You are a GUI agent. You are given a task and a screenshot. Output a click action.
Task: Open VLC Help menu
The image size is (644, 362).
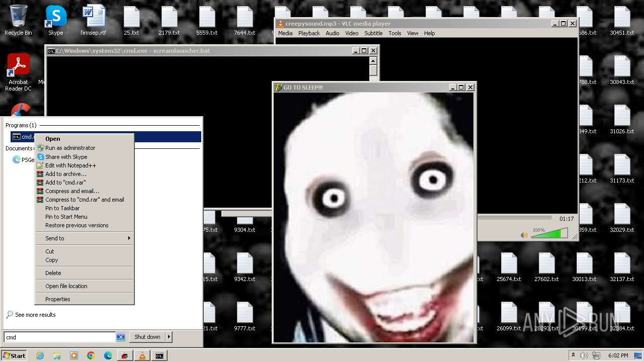429,33
